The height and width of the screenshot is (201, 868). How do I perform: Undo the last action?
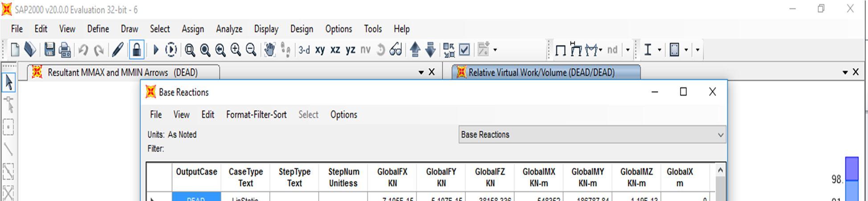coord(83,49)
